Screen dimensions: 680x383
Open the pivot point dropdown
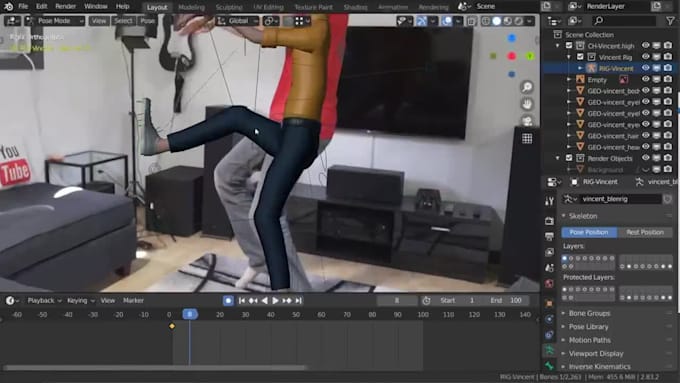pos(271,21)
